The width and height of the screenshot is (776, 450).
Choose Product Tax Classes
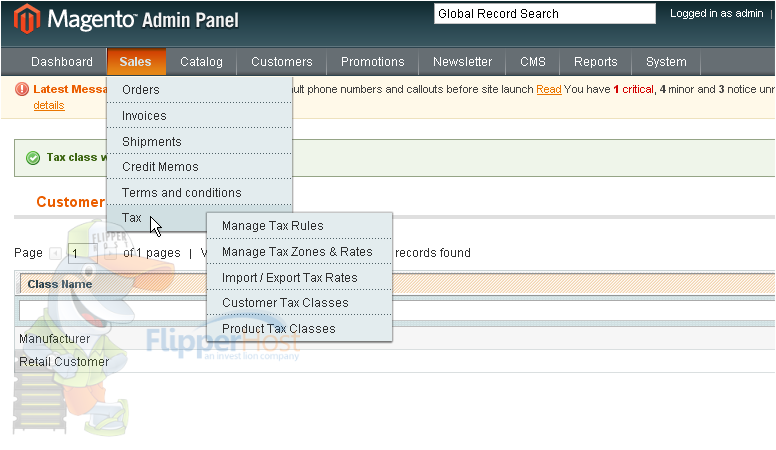coord(299,329)
